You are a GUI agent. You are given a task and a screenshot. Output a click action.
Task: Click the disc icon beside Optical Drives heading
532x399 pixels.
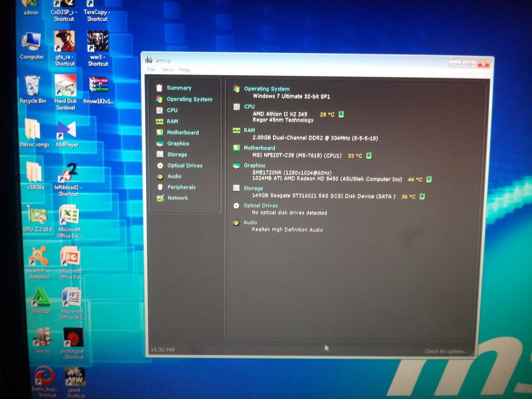[x=236, y=206]
